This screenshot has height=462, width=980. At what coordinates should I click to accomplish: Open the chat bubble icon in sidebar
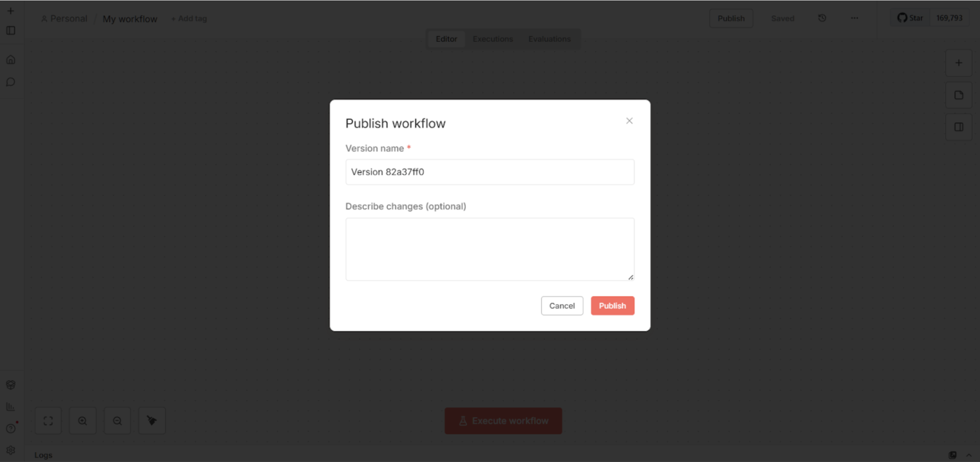(10, 82)
